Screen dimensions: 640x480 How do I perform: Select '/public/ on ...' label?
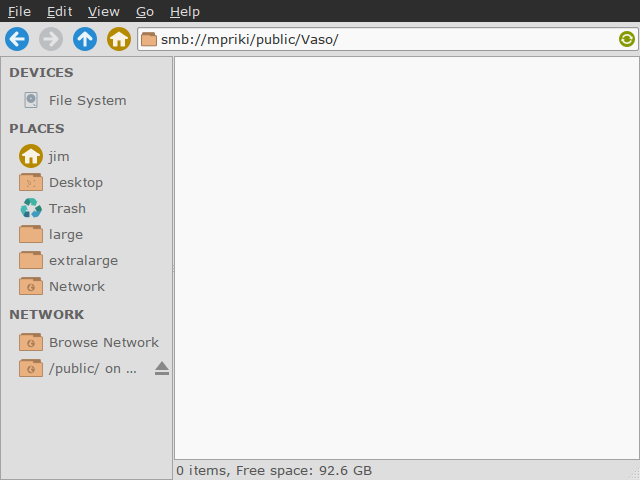[x=93, y=369]
